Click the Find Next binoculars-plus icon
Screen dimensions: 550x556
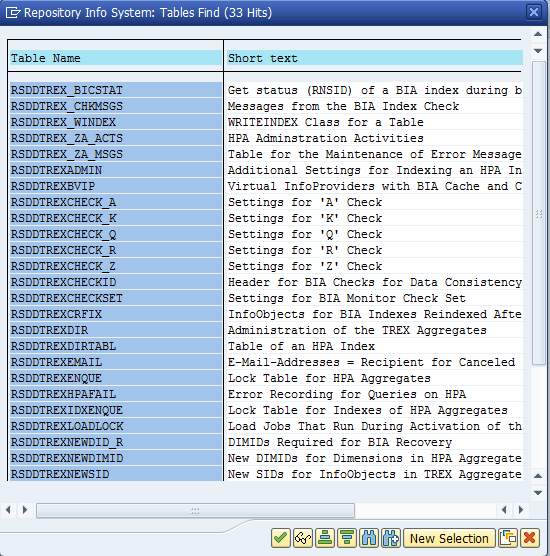tap(391, 538)
